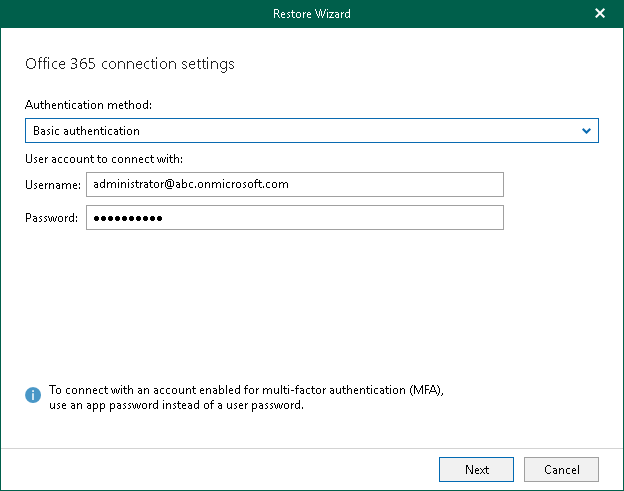Click the Restore Wizard title bar
This screenshot has height=491, width=624.
point(311,14)
